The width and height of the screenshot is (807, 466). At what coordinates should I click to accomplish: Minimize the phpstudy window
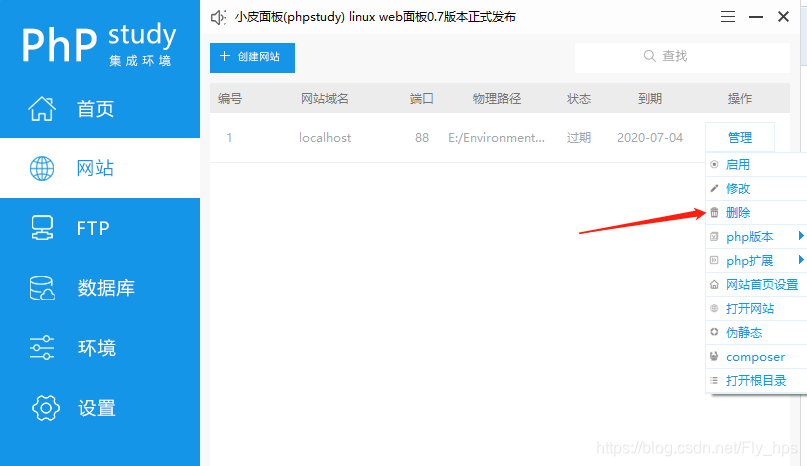coord(756,17)
